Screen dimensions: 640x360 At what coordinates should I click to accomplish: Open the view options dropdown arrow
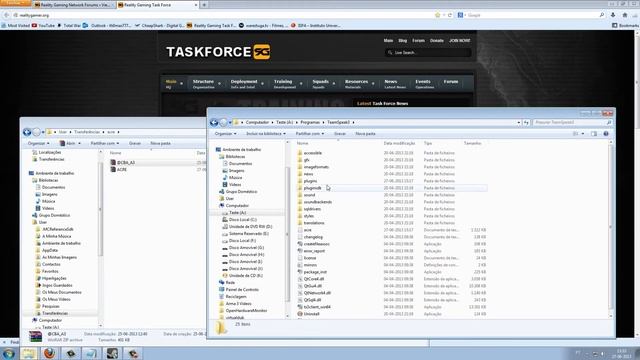pos(582,133)
